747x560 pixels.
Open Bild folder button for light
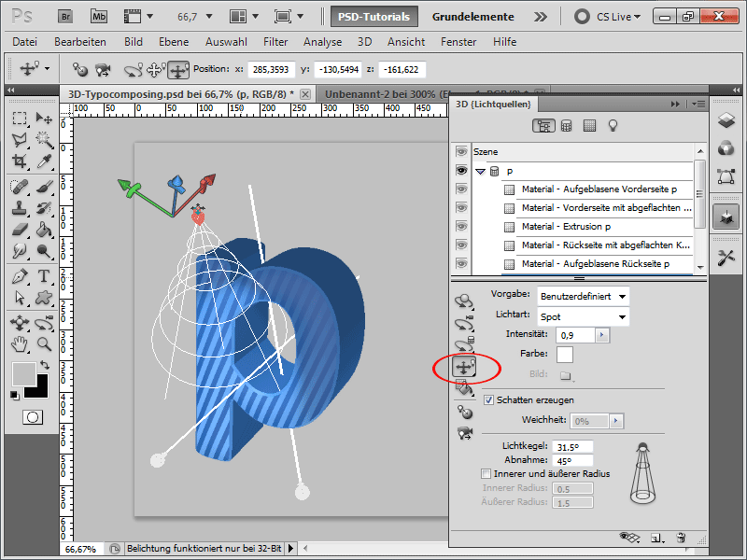pos(566,376)
